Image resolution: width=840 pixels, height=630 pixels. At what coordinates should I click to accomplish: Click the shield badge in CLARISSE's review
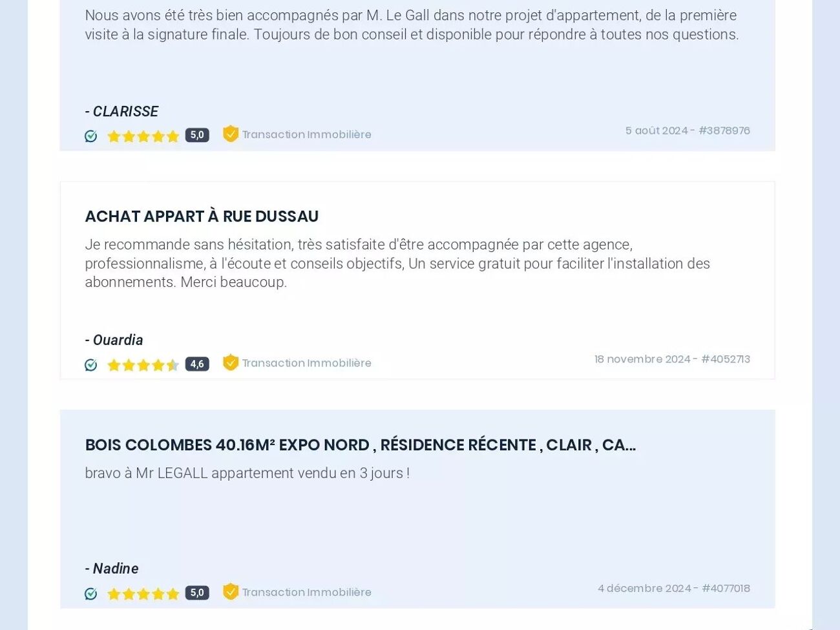pyautogui.click(x=231, y=134)
